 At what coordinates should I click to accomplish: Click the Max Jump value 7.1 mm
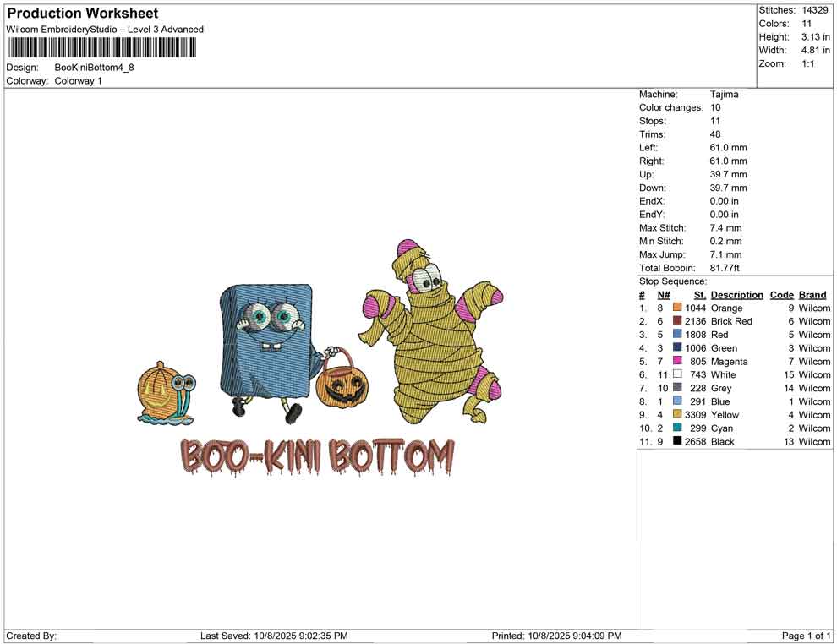coord(725,254)
